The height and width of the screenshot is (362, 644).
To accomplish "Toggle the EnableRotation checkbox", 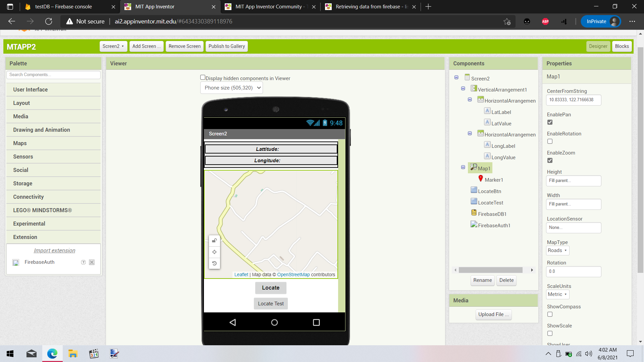I will tap(550, 141).
